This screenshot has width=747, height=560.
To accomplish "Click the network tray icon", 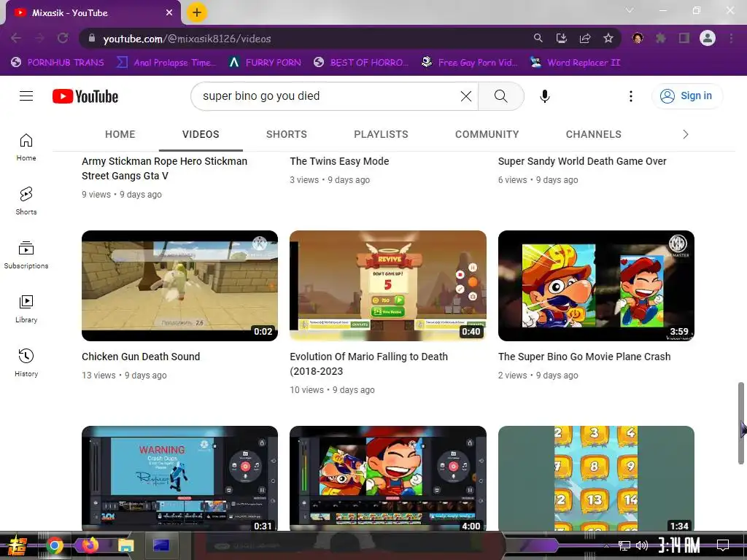I will coord(624,545).
